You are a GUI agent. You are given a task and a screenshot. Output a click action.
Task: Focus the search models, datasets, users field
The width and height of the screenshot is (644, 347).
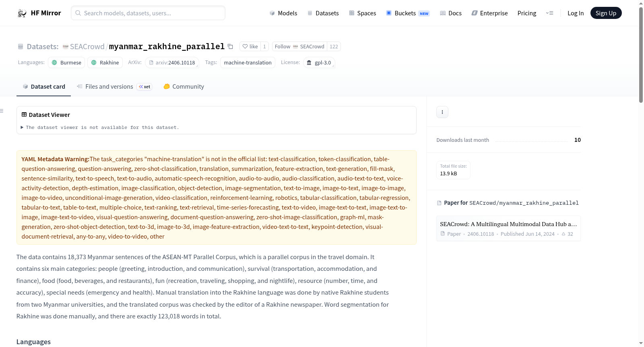pos(148,13)
